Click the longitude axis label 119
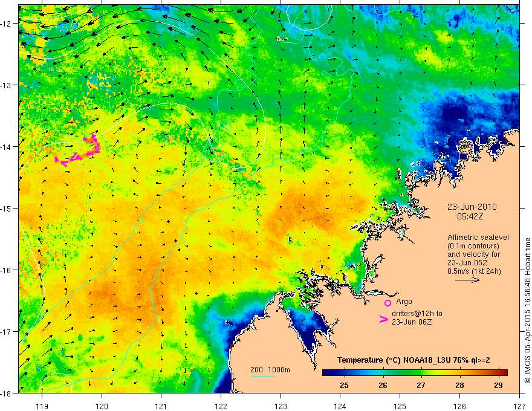 click(42, 406)
